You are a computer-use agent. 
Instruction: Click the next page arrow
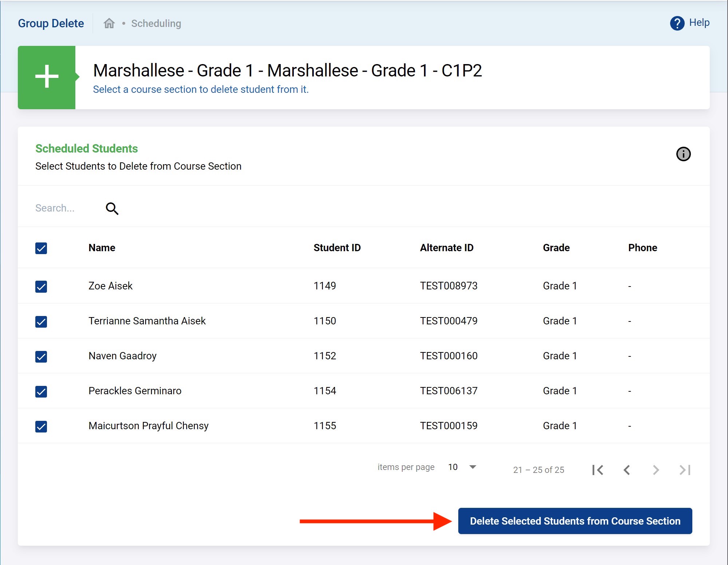coord(656,470)
